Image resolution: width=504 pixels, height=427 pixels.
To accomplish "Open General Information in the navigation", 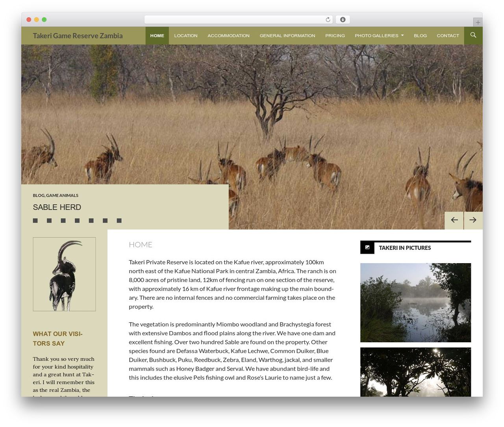I will point(287,35).
